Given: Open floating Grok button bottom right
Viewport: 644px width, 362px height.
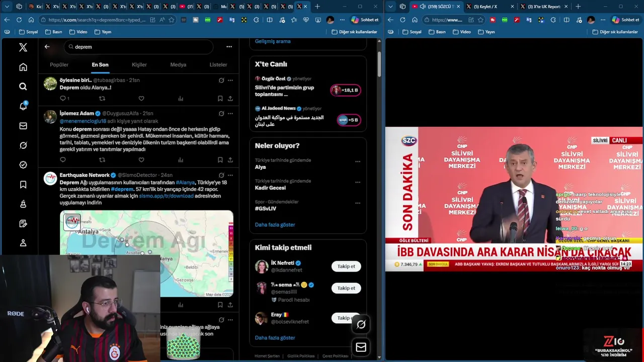Looking at the screenshot, I should [x=361, y=325].
